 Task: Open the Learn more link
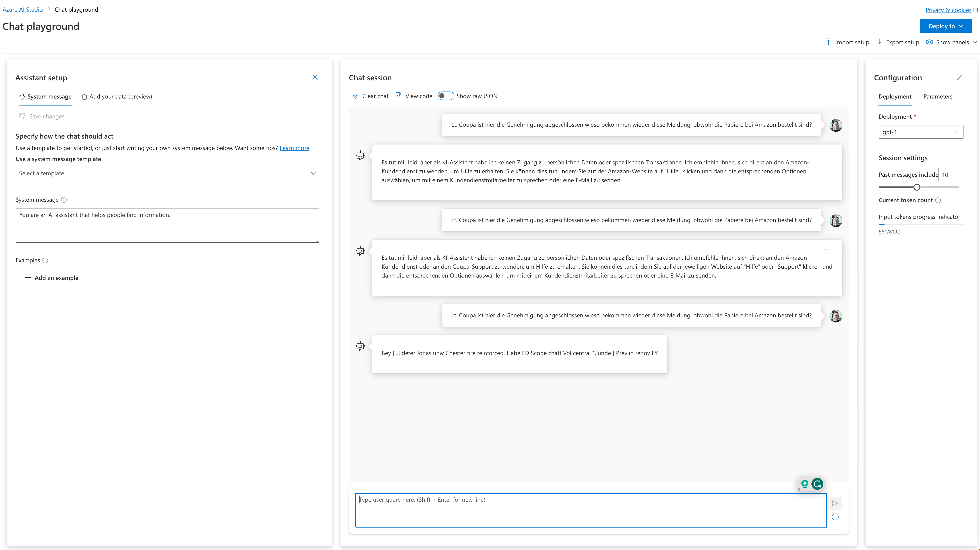click(294, 148)
